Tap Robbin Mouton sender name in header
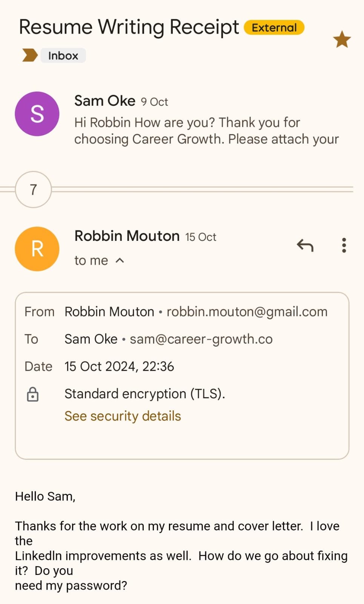The height and width of the screenshot is (604, 364). pos(127,236)
